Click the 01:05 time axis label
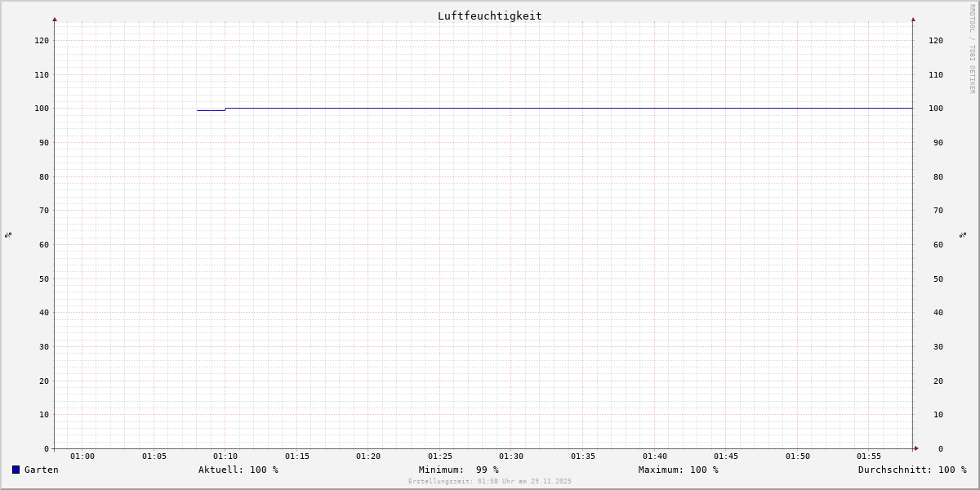Viewport: 980px width, 490px height. 154,457
